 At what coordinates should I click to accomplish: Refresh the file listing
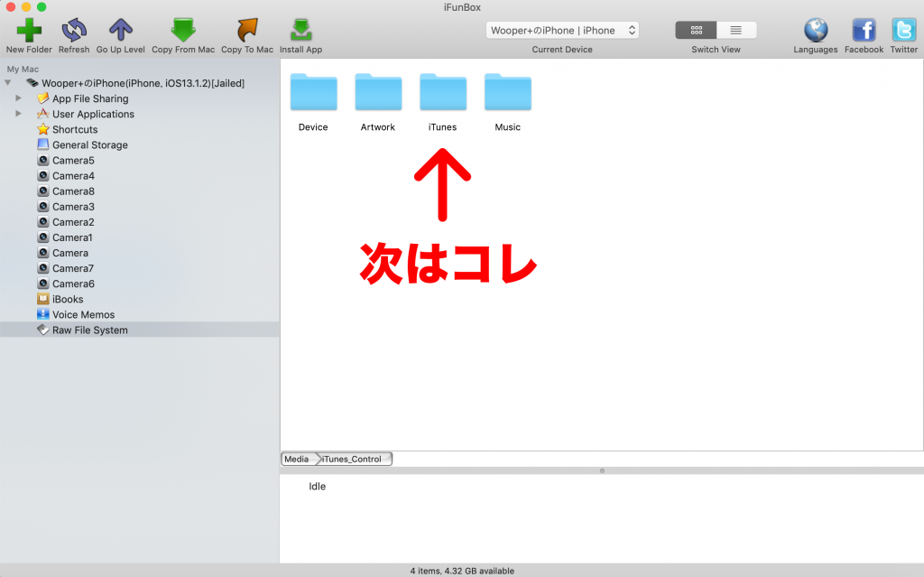click(x=74, y=30)
